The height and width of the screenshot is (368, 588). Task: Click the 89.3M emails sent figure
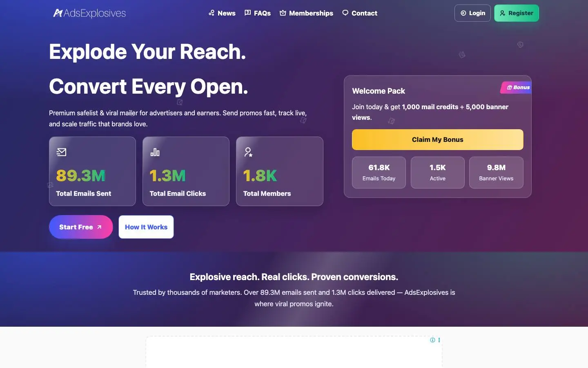point(81,175)
